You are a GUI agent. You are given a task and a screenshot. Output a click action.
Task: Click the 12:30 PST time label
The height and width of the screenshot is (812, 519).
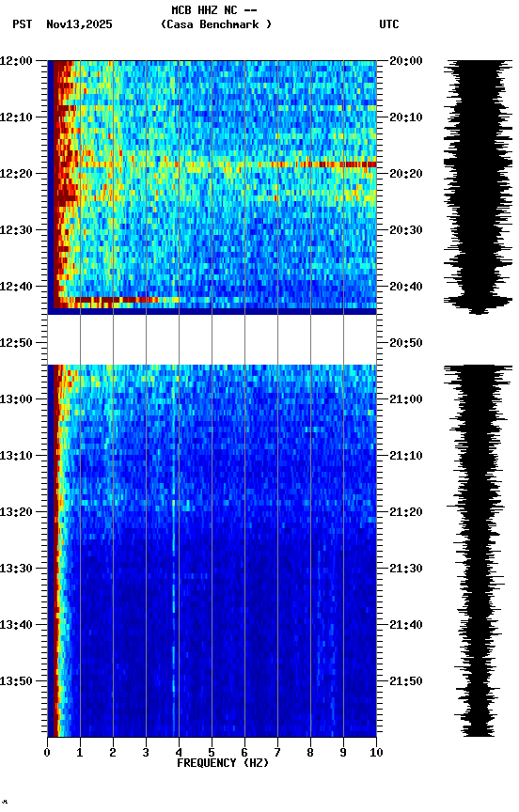[x=16, y=230]
